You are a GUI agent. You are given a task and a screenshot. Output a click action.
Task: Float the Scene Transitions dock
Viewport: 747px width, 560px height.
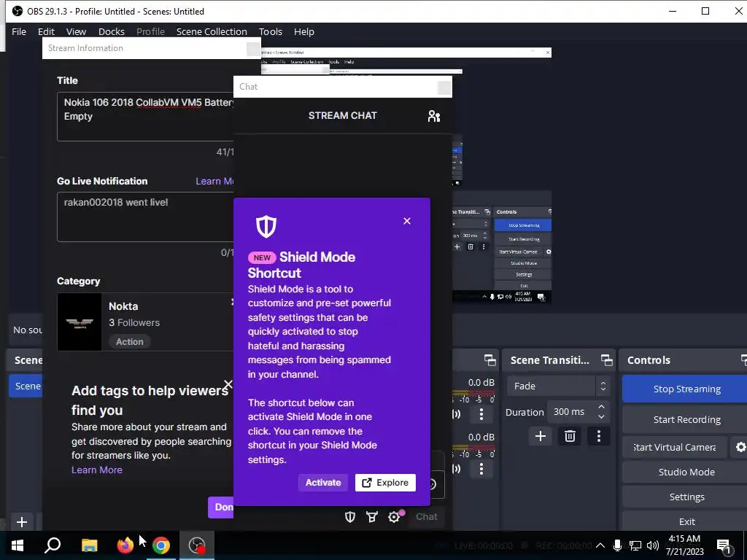click(606, 360)
